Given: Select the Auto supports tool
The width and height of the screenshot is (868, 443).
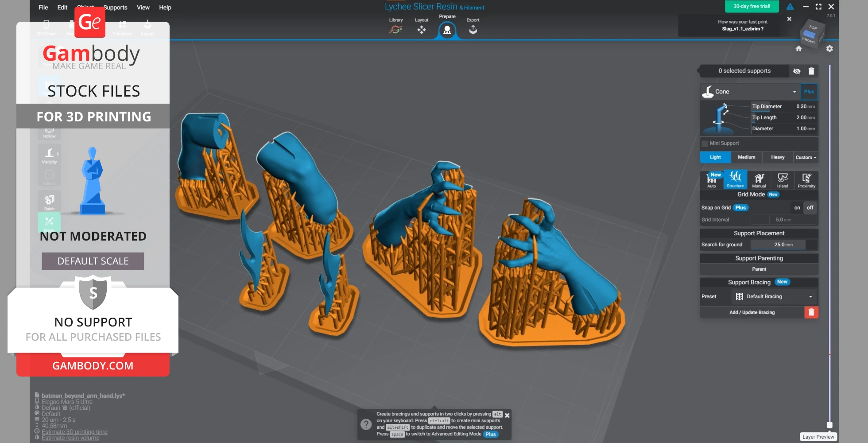Looking at the screenshot, I should coord(711,180).
